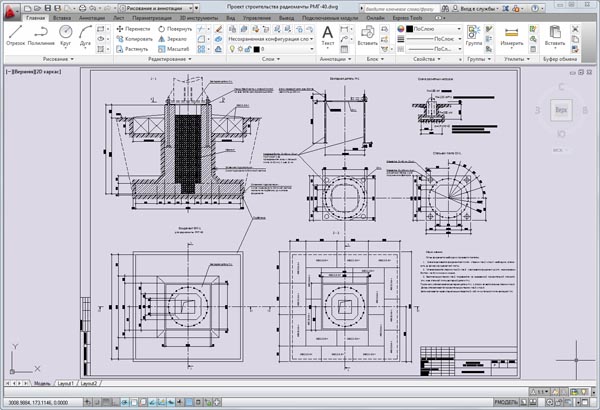The height and width of the screenshot is (410, 600).
Task: Select the Отрезок (Line) tool
Action: [13, 37]
